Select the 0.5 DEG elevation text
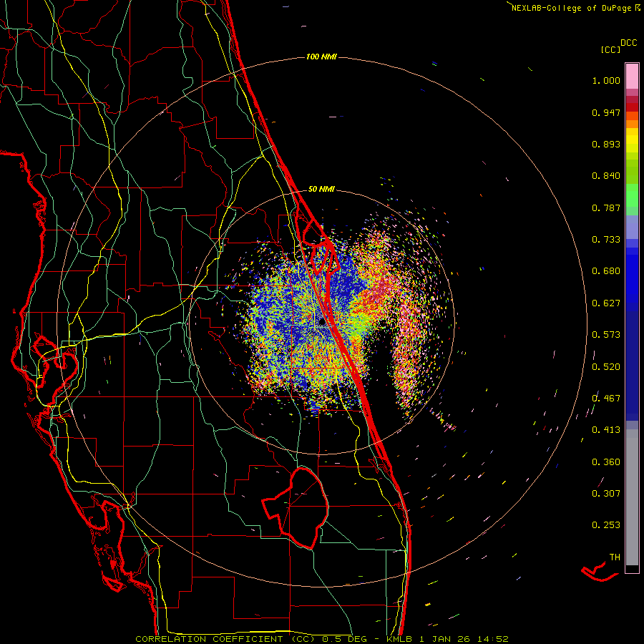Screen dimensions: 644x644 point(343,639)
